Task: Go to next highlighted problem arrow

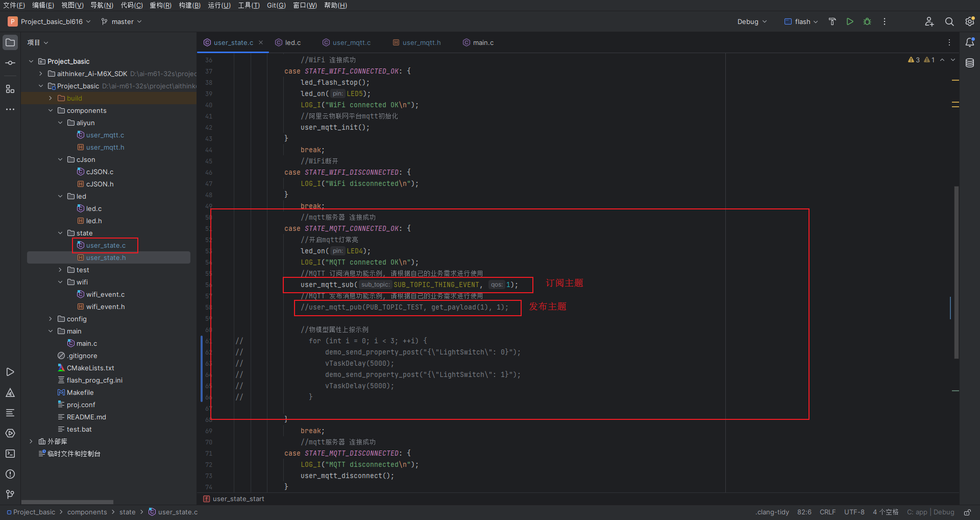Action: point(953,60)
